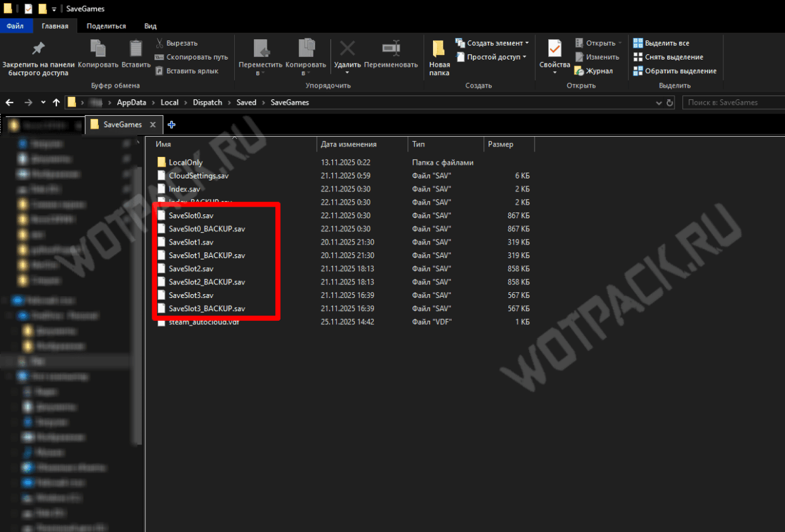Click the Paste clipboard icon
785x532 pixels.
136,48
